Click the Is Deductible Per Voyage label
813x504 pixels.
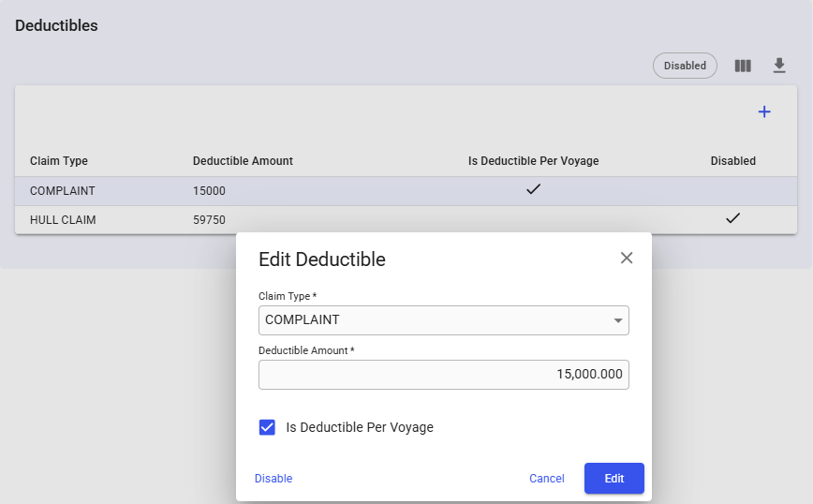click(x=360, y=427)
